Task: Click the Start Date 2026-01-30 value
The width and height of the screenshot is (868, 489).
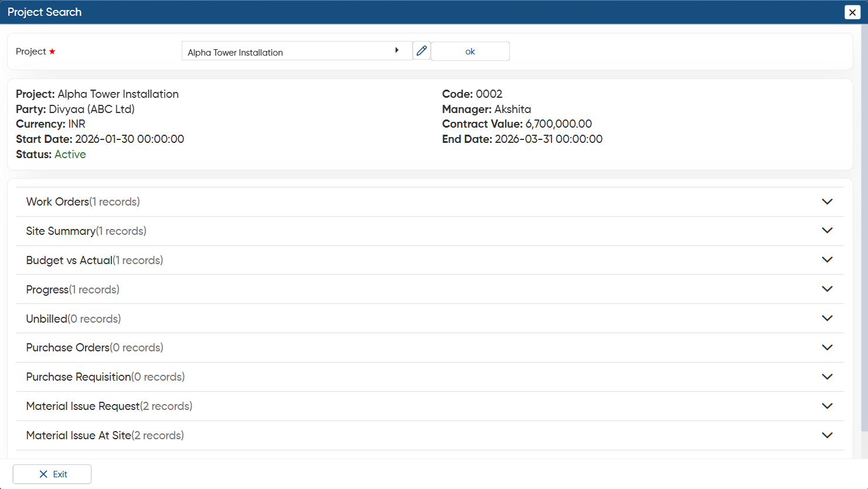Action: (x=130, y=139)
